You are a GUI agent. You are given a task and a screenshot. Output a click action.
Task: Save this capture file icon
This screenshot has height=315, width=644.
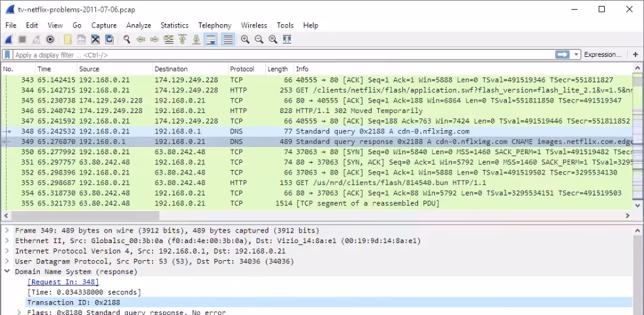(x=82, y=39)
